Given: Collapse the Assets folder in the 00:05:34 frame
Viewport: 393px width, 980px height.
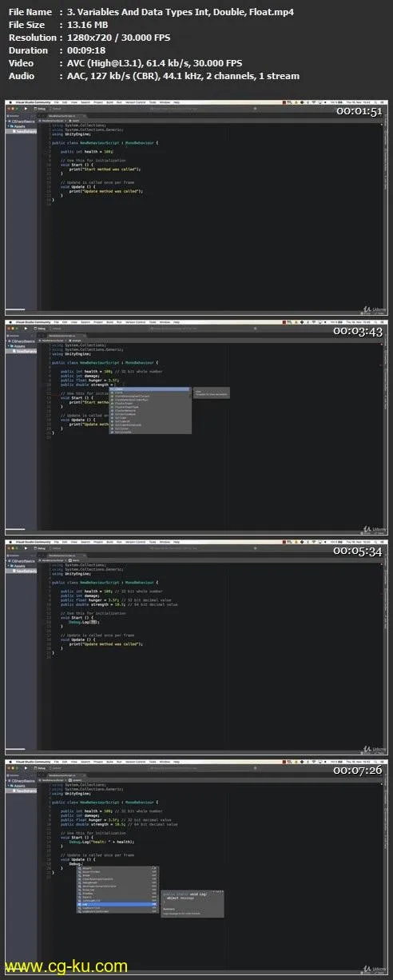Looking at the screenshot, I should (9, 566).
